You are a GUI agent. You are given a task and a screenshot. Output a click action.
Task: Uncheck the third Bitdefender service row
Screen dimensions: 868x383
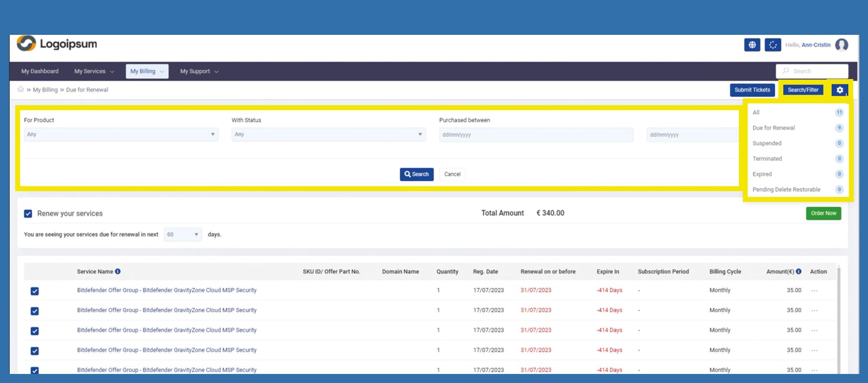[x=35, y=331]
